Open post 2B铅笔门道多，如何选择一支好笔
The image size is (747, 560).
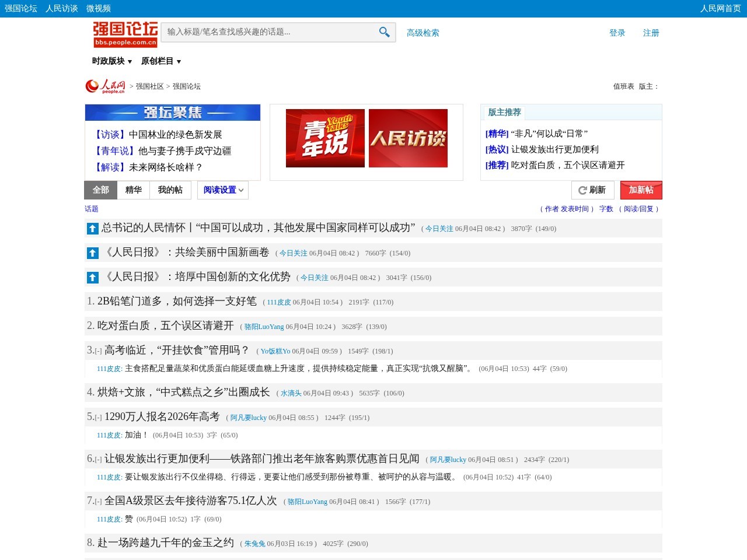[x=177, y=302]
